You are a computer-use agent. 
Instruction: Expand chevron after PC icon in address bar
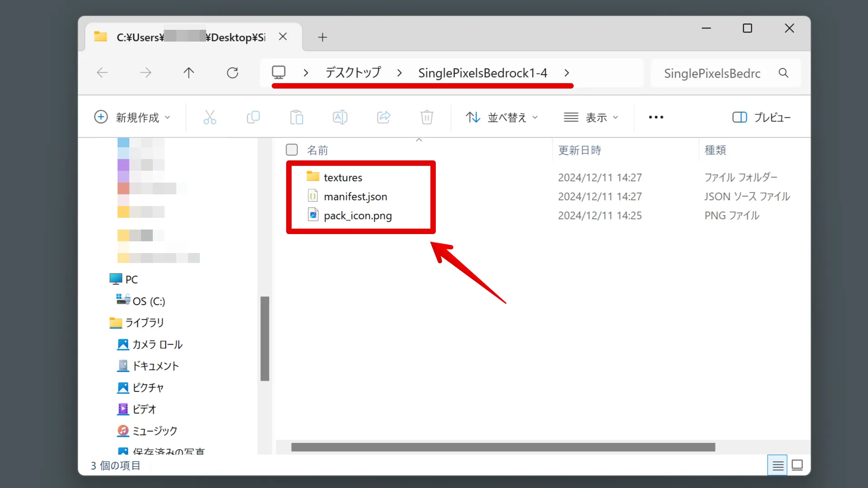(306, 73)
